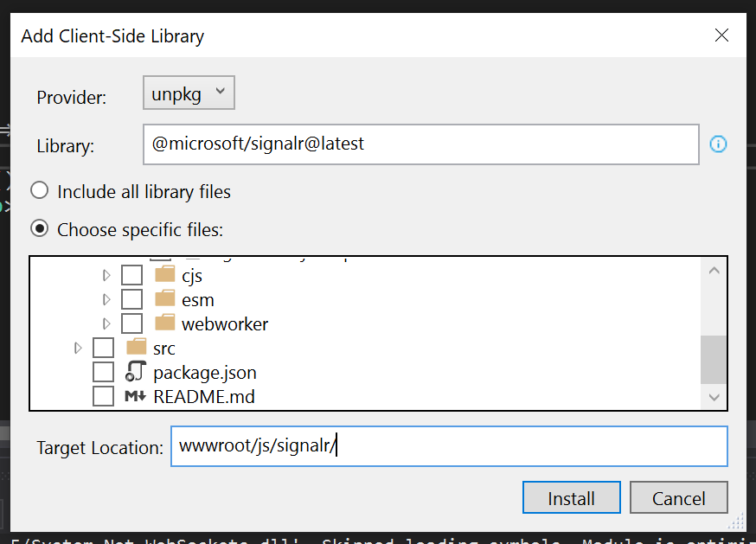Click in the Library text field
Viewport: 756px width, 544px height.
(x=420, y=144)
